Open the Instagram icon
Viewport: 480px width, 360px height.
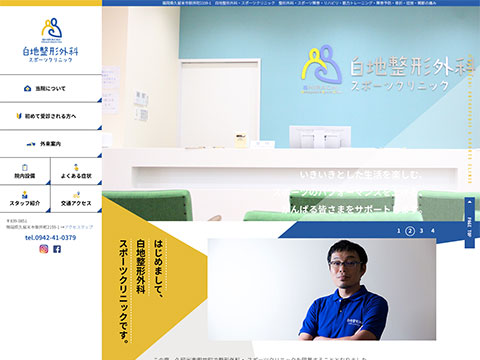[x=44, y=249]
